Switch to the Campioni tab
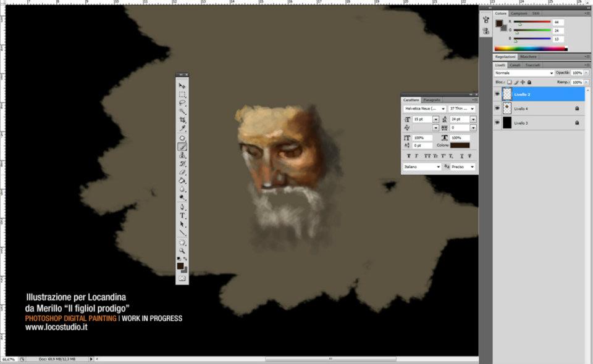 pos(519,13)
